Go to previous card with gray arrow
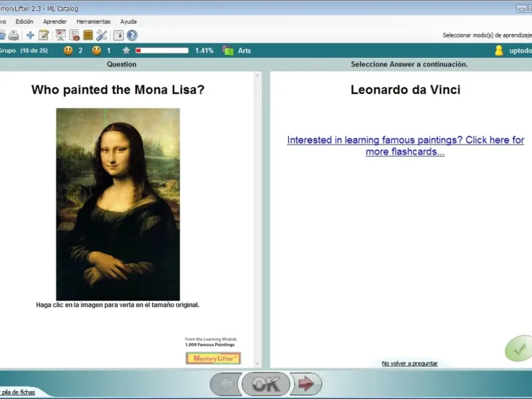Screen dimensions: 532x399 (x=226, y=384)
